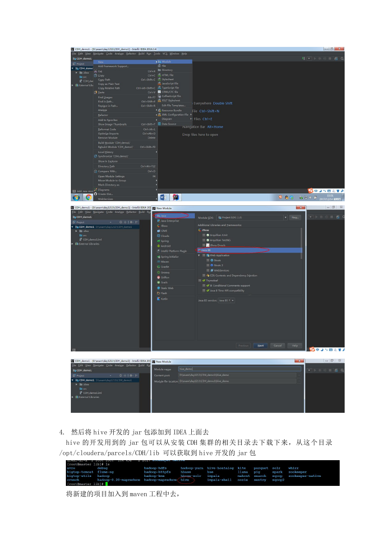Click browse button beside Content root
This screenshot has height=554, width=392.
tap(299, 375)
